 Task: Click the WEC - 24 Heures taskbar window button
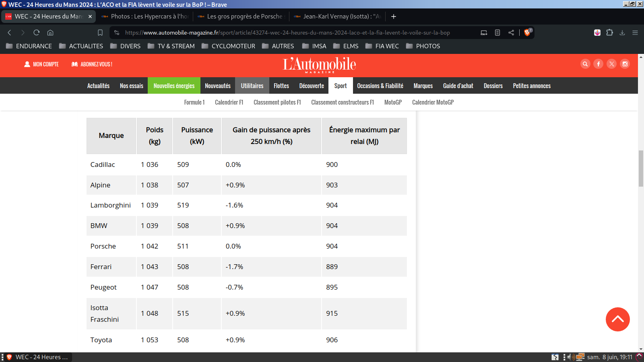pos(37,357)
